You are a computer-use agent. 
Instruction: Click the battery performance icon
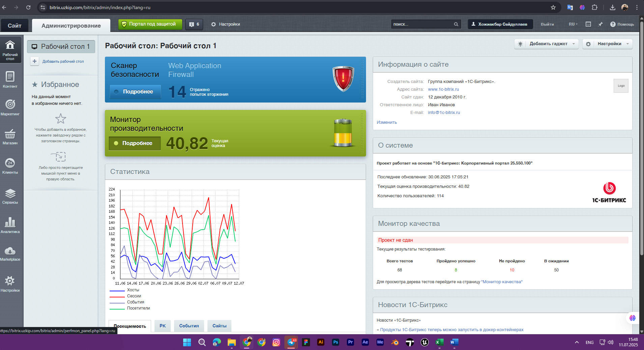(343, 133)
